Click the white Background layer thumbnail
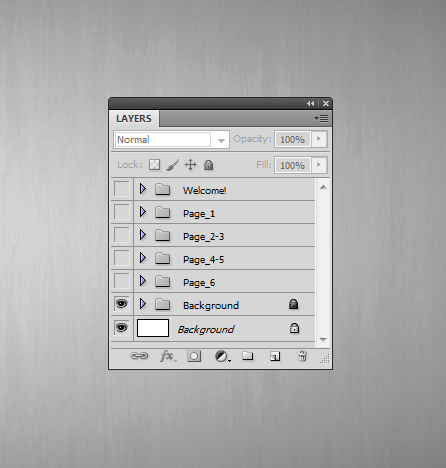 [153, 328]
